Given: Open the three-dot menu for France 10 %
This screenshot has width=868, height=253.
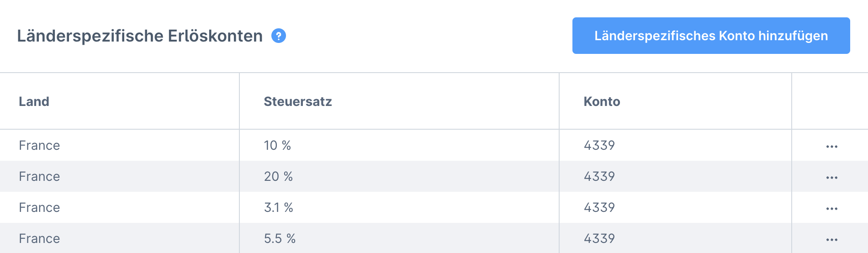Looking at the screenshot, I should click(x=831, y=147).
